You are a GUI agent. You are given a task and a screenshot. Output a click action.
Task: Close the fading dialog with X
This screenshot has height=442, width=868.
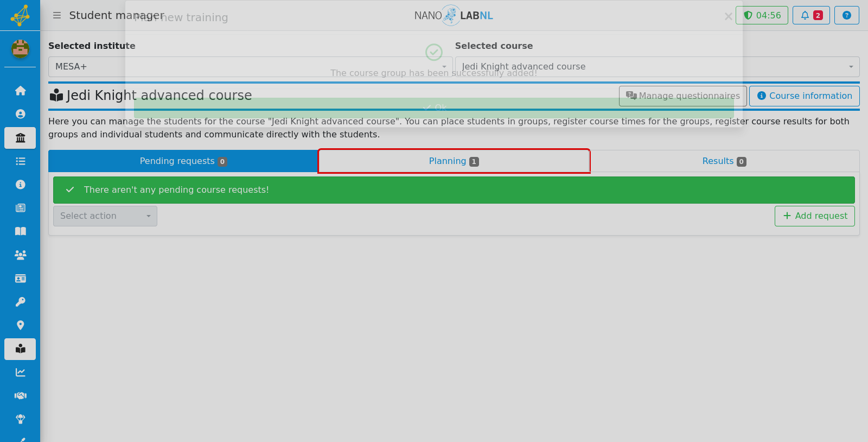[x=729, y=17]
